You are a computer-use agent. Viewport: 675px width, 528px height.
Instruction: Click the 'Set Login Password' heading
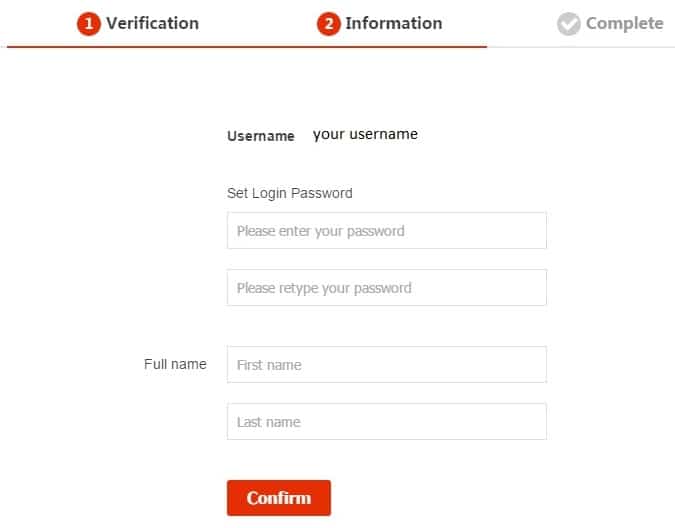pyautogui.click(x=290, y=193)
